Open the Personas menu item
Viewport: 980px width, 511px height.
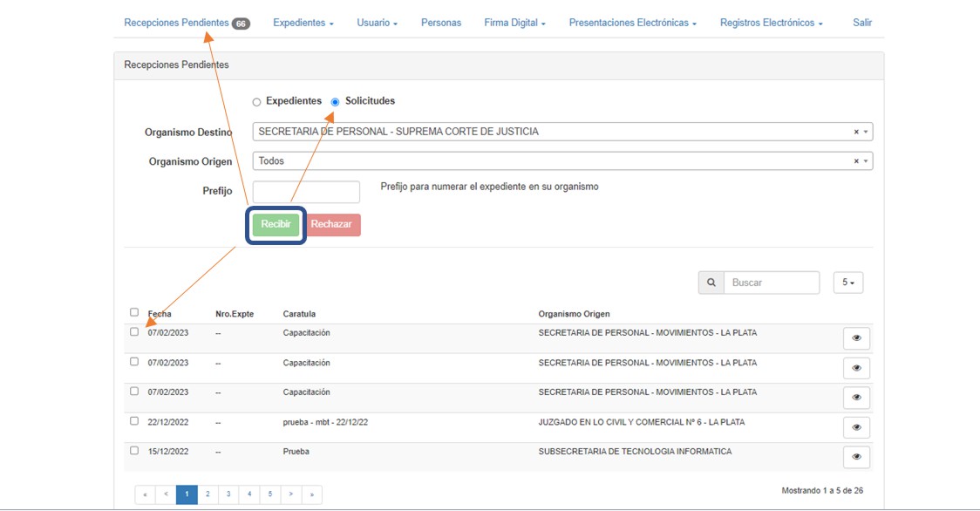tap(440, 23)
